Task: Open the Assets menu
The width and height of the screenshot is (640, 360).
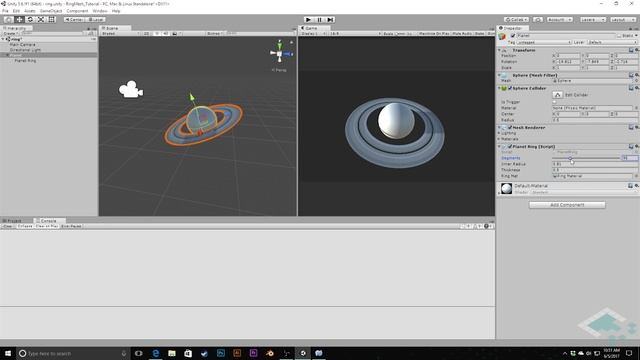Action: (x=30, y=11)
